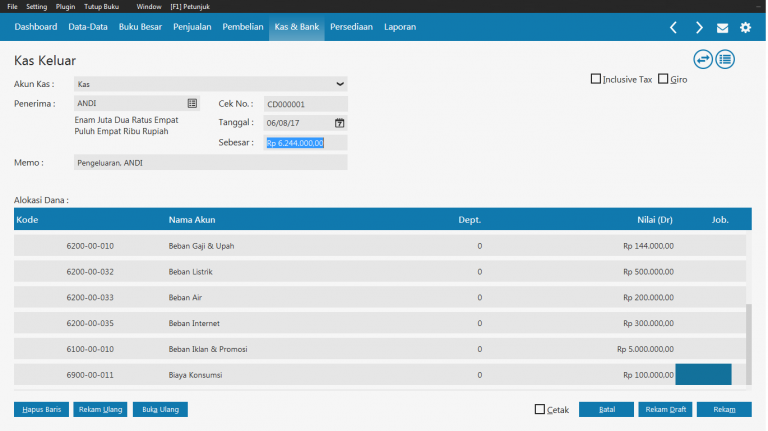Open the mail envelope icon

(x=722, y=27)
